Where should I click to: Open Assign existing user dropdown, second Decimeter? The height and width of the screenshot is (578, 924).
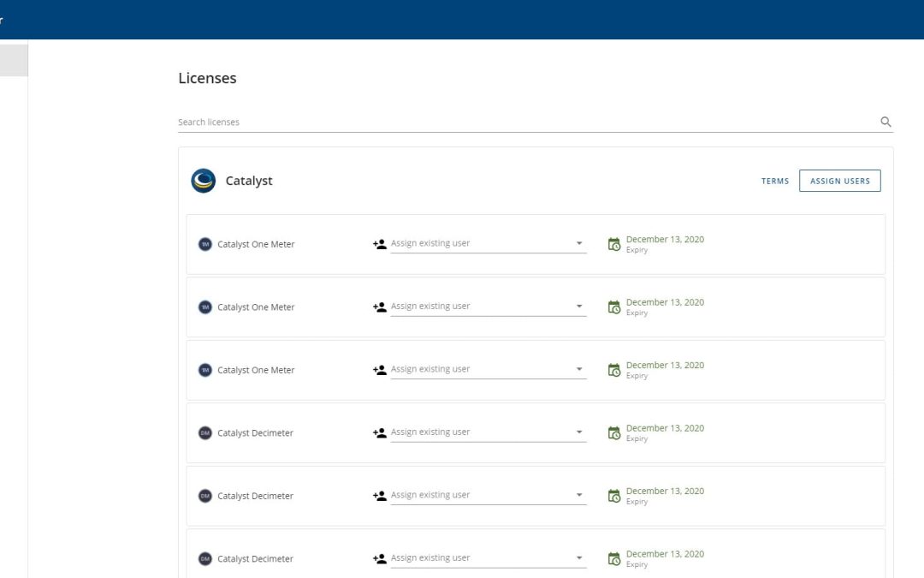(x=489, y=495)
